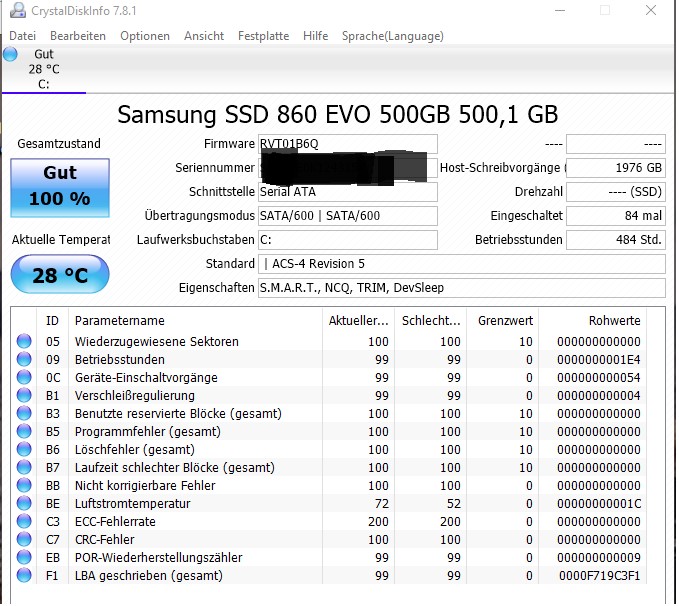Click the Parametername column header
The width and height of the screenshot is (679, 606).
click(x=195, y=321)
